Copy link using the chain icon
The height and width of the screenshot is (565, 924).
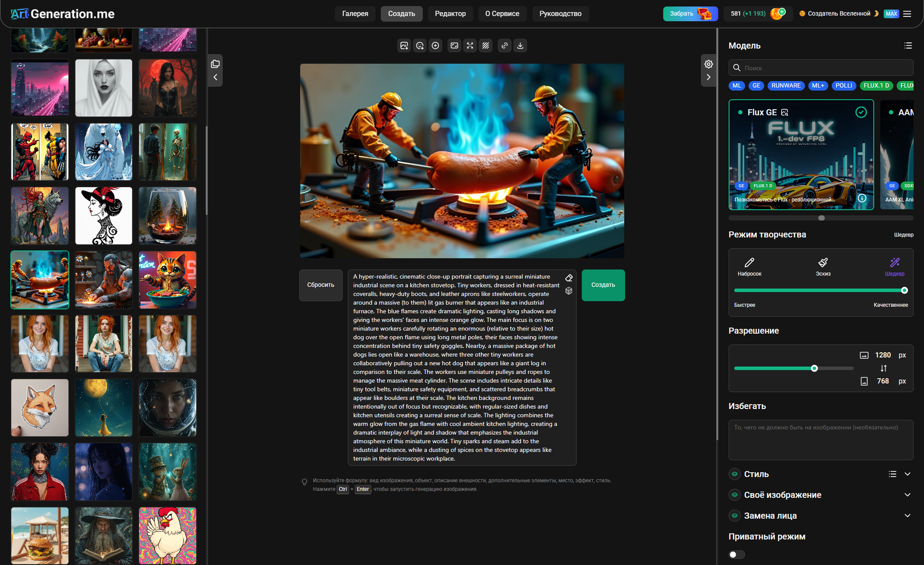point(504,46)
